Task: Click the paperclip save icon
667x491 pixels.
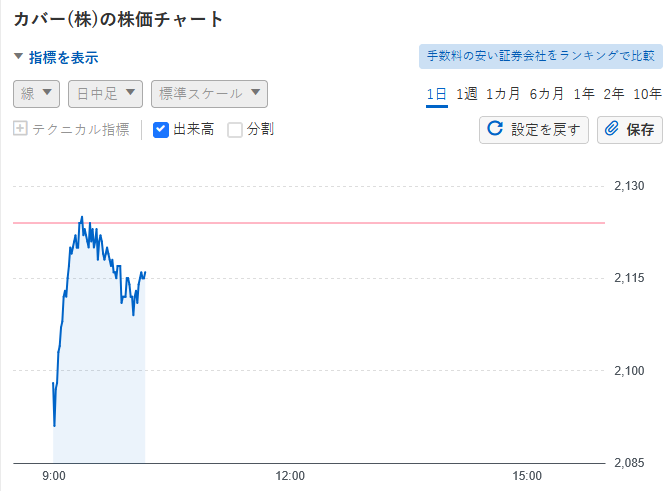Action: pyautogui.click(x=613, y=129)
